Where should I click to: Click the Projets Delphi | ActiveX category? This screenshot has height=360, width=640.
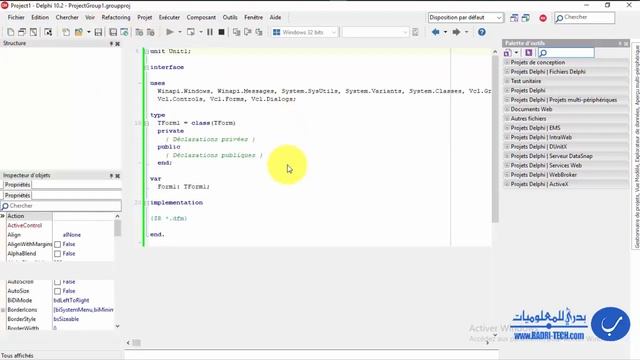pos(567,184)
